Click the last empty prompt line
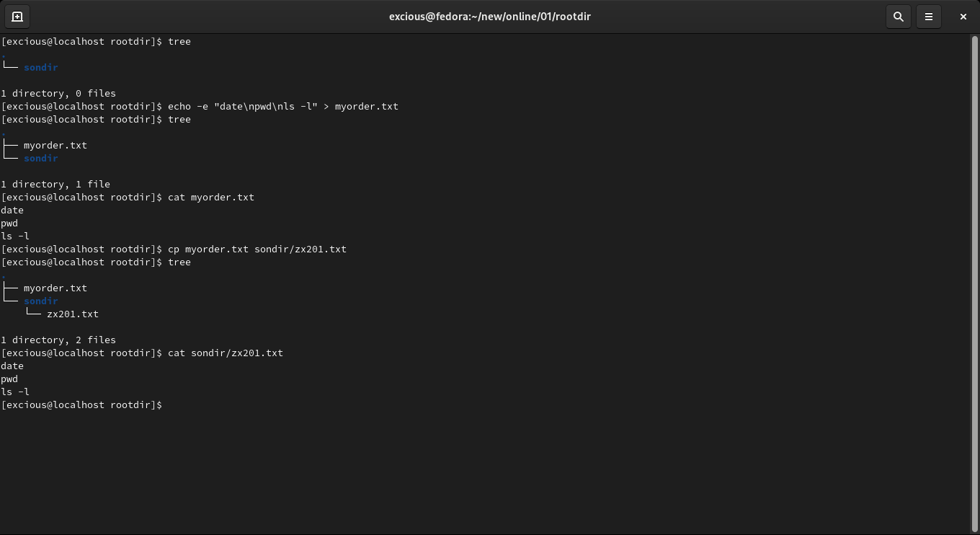This screenshot has height=535, width=980. pos(81,404)
